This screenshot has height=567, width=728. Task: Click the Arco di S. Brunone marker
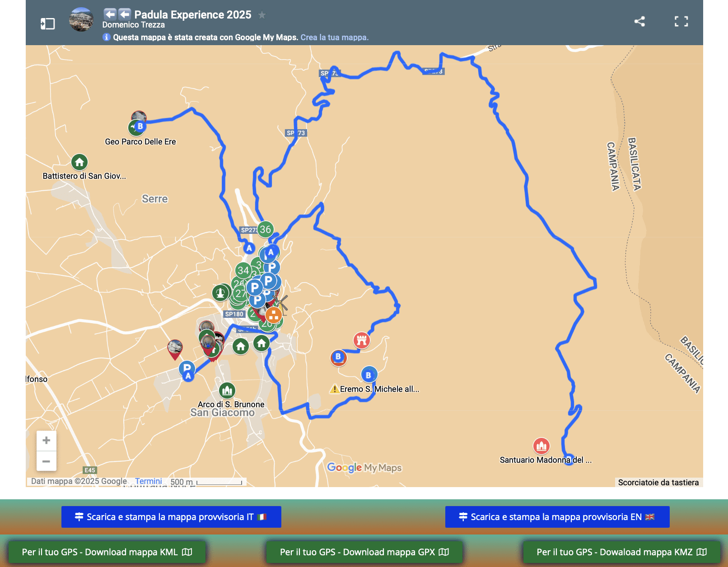pyautogui.click(x=227, y=390)
